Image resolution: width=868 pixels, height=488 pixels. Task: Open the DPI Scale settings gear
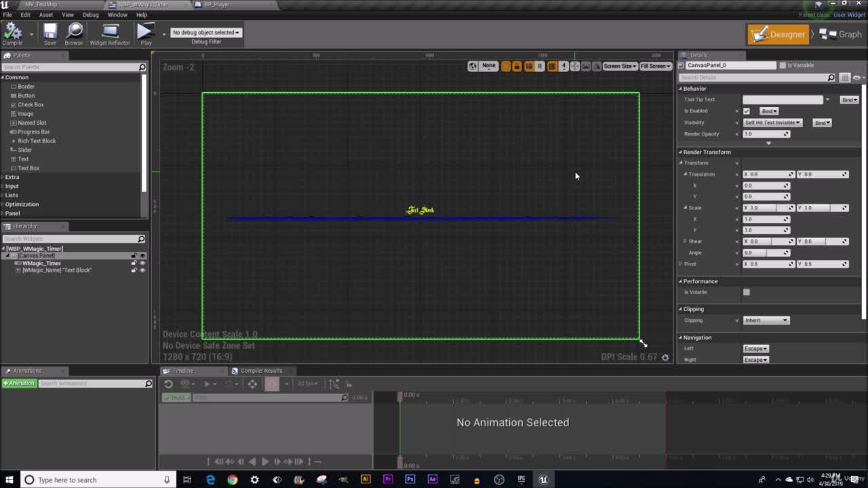click(x=665, y=357)
